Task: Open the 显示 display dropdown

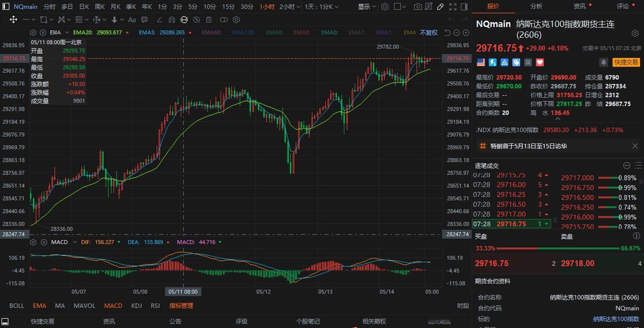Action: pos(367,7)
